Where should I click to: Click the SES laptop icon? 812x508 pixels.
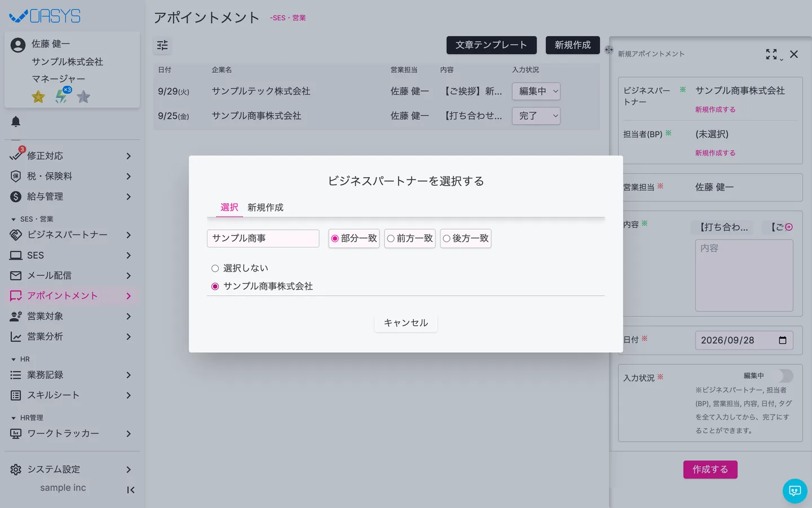click(16, 255)
